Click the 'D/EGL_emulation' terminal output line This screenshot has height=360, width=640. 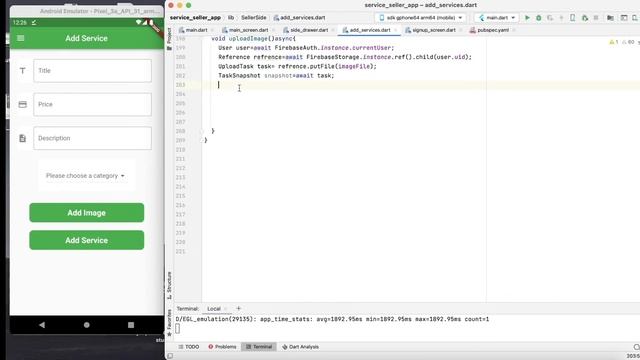point(332,319)
